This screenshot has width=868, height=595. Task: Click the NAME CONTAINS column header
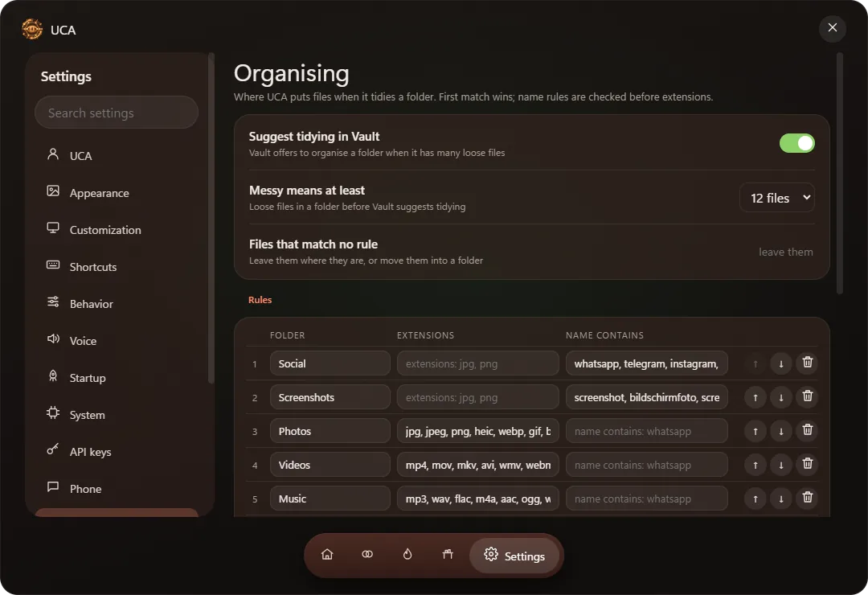pyautogui.click(x=604, y=335)
